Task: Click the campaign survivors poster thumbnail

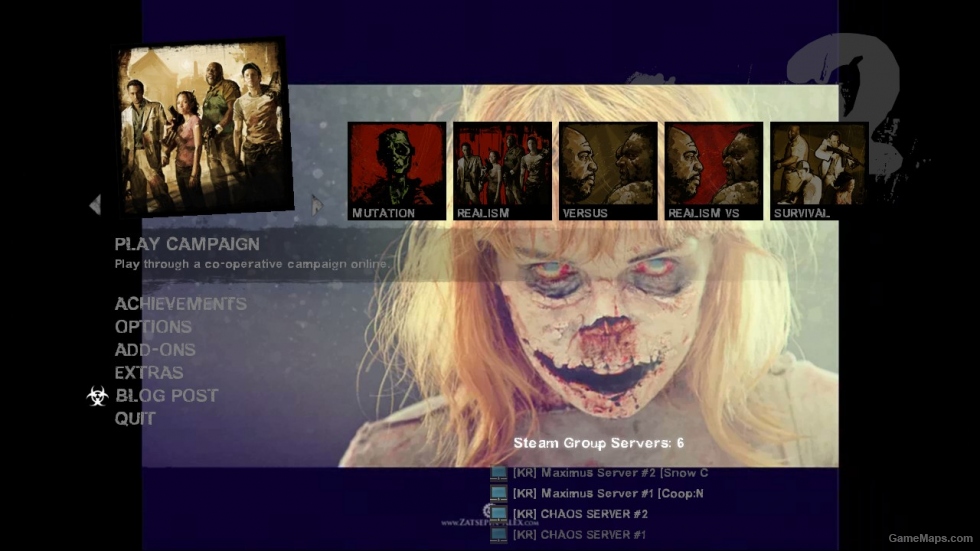Action: (204, 127)
